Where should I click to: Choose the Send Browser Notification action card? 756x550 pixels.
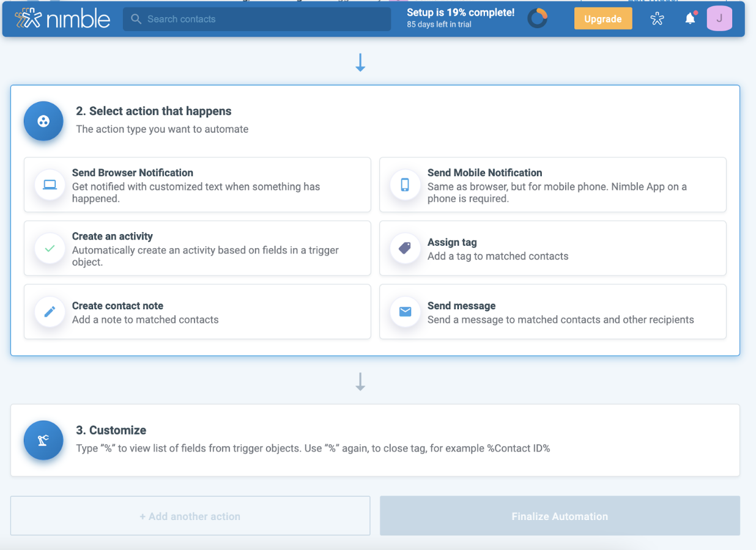[198, 185]
